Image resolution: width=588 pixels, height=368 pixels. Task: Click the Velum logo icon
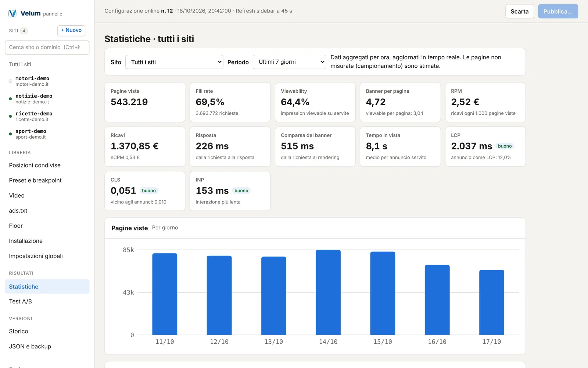(x=12, y=14)
